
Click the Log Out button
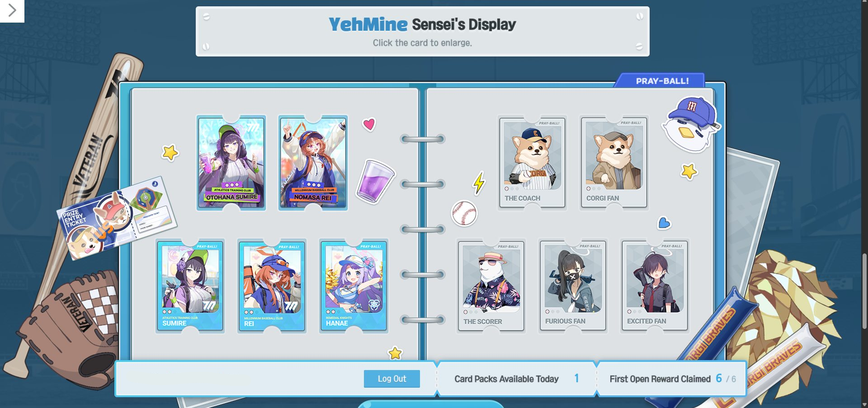point(392,379)
